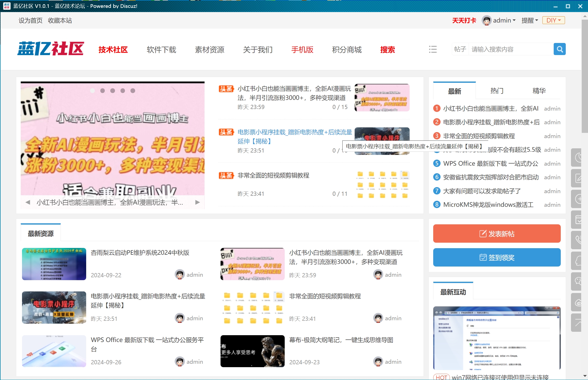This screenshot has width=588, height=380.
Task: Click the blue search magnifier button
Action: tap(559, 49)
